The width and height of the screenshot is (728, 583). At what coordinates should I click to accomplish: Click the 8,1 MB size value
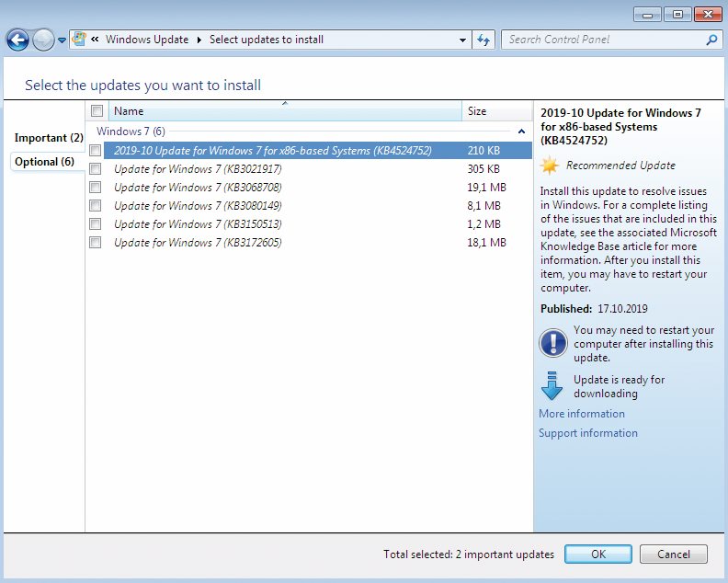[x=484, y=206]
